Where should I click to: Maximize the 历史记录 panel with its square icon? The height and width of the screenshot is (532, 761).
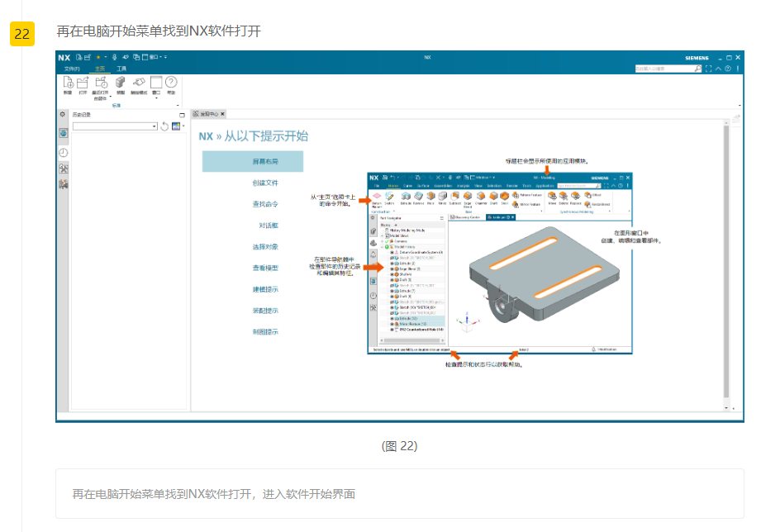[x=182, y=115]
